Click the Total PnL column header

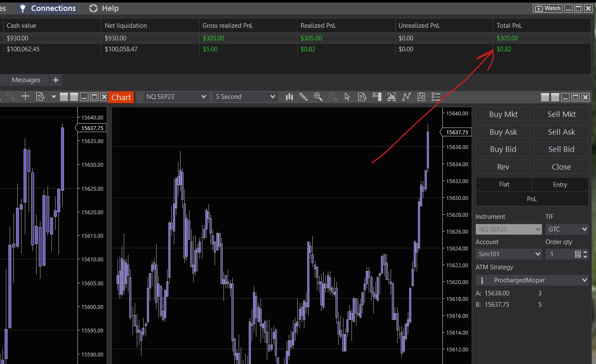509,26
